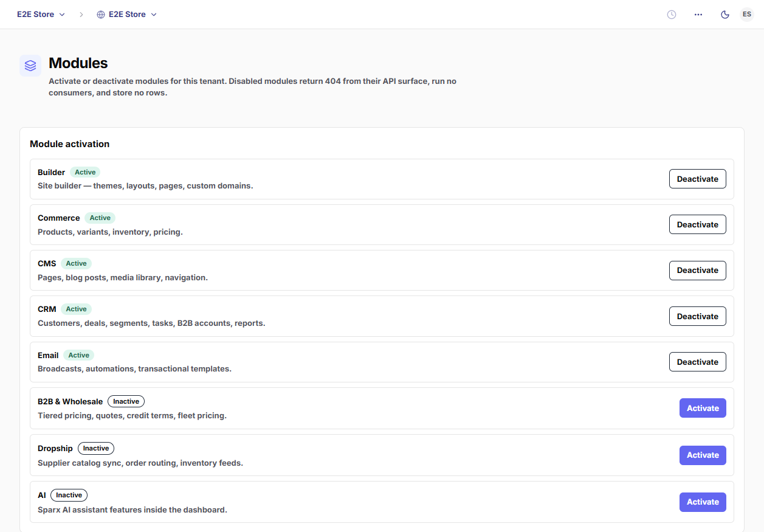Deactivate the Commerce module
This screenshot has height=532, width=764.
coord(698,224)
